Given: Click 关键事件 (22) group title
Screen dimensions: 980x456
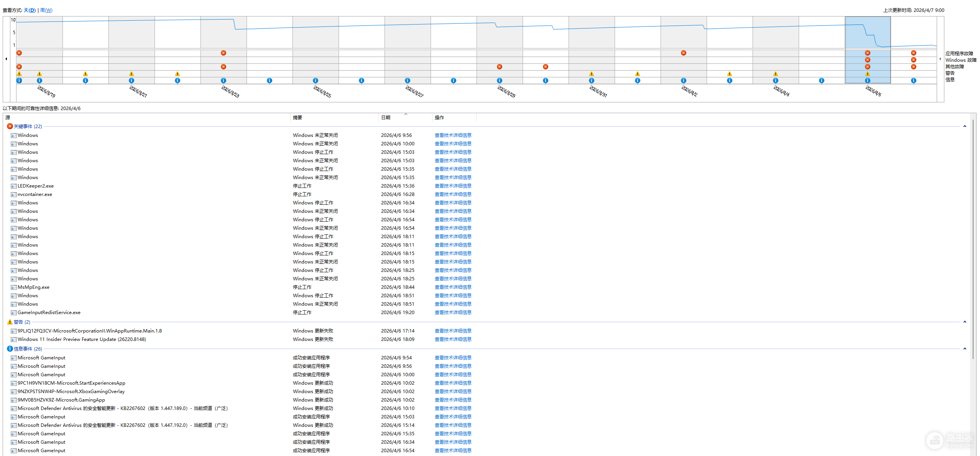Looking at the screenshot, I should [x=28, y=126].
